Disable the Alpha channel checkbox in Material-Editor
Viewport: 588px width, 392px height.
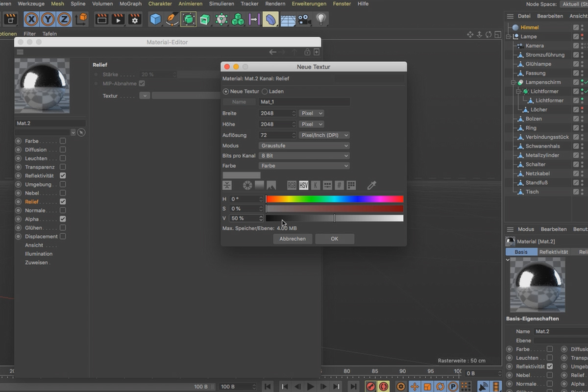(x=63, y=219)
